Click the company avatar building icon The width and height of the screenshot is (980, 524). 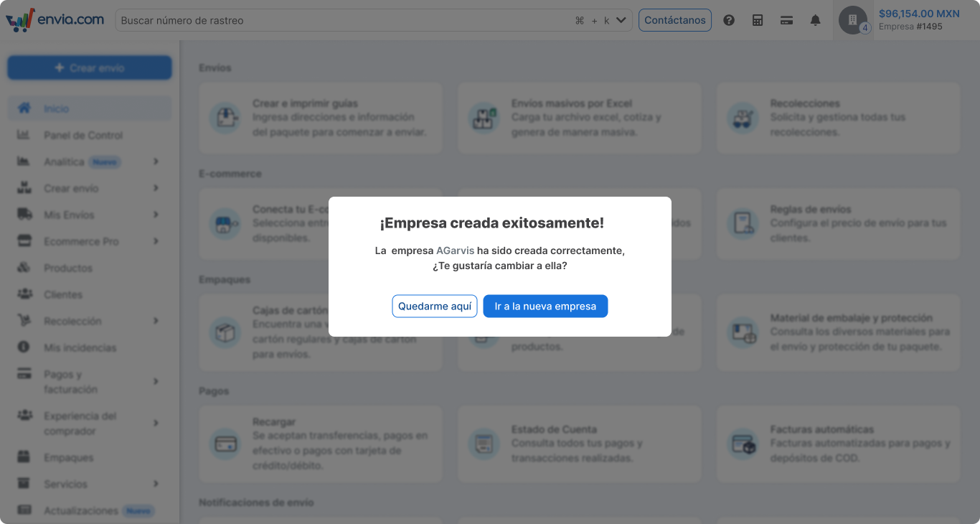click(852, 20)
